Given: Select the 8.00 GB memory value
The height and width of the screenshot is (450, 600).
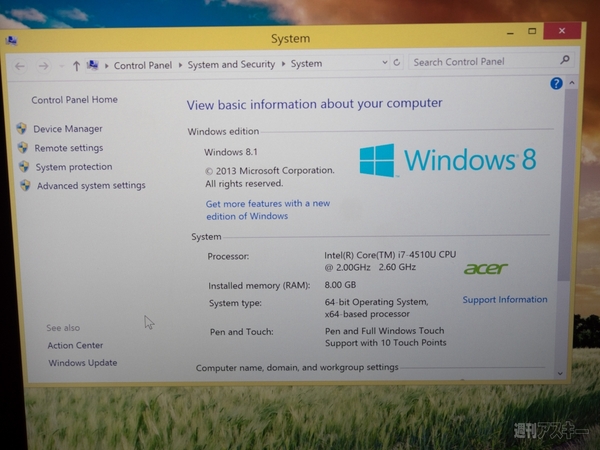Looking at the screenshot, I should (340, 285).
